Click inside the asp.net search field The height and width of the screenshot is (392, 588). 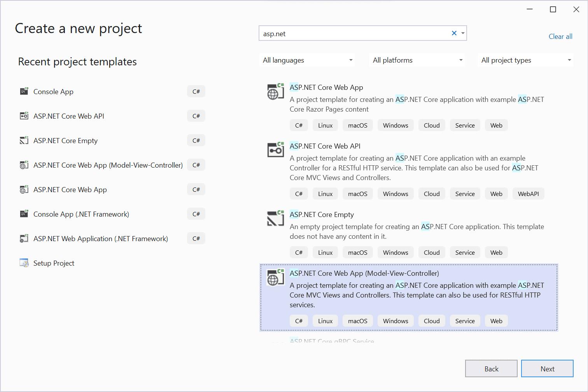point(350,33)
